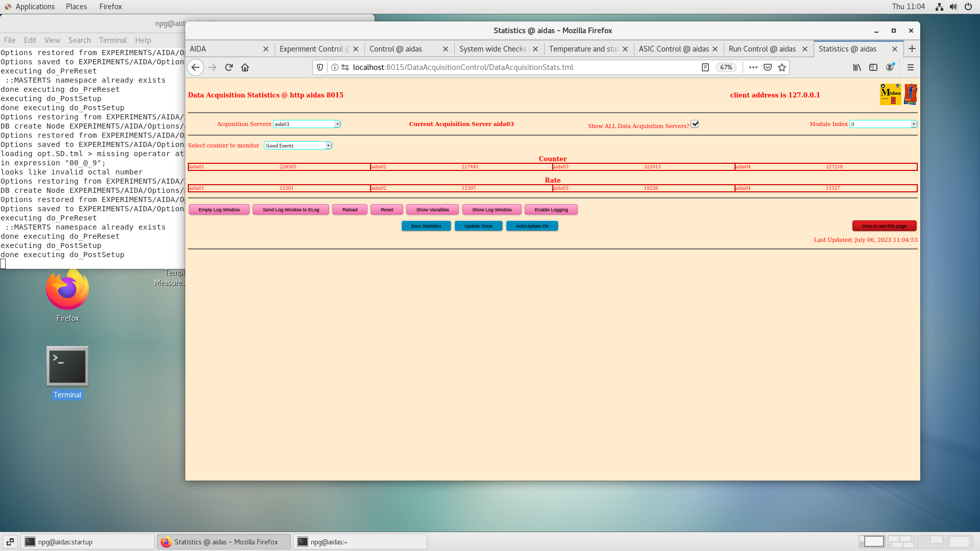Click How to use this page
Image resolution: width=980 pixels, height=551 pixels.
[x=884, y=226]
